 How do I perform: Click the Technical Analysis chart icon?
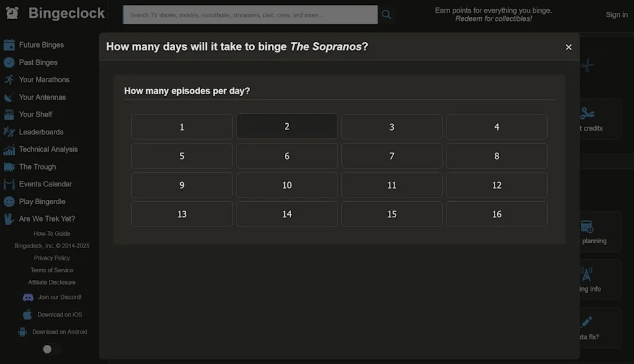pyautogui.click(x=9, y=150)
